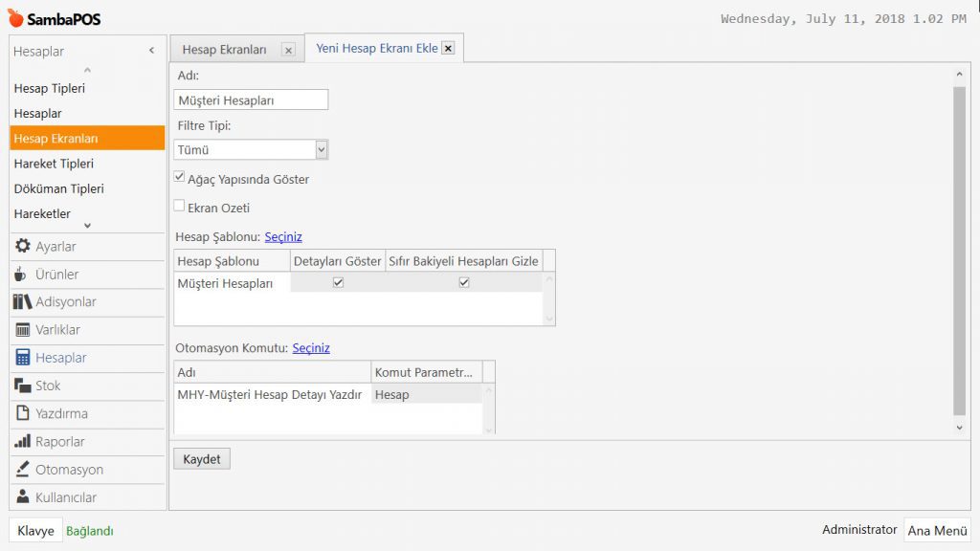Screen dimensions: 980x551
Task: Open Ürünler via the coffee cup icon
Action: coord(21,275)
